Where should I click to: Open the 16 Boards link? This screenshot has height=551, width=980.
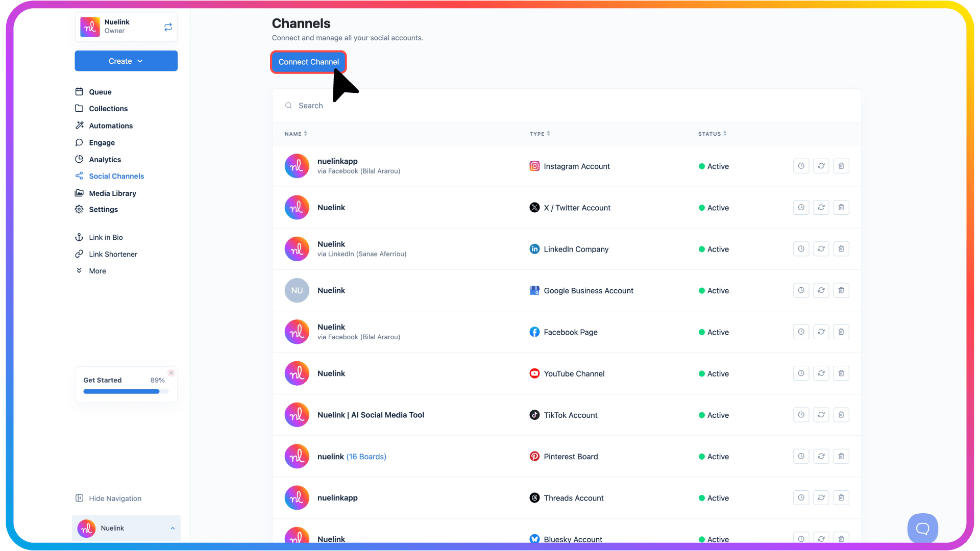click(366, 457)
